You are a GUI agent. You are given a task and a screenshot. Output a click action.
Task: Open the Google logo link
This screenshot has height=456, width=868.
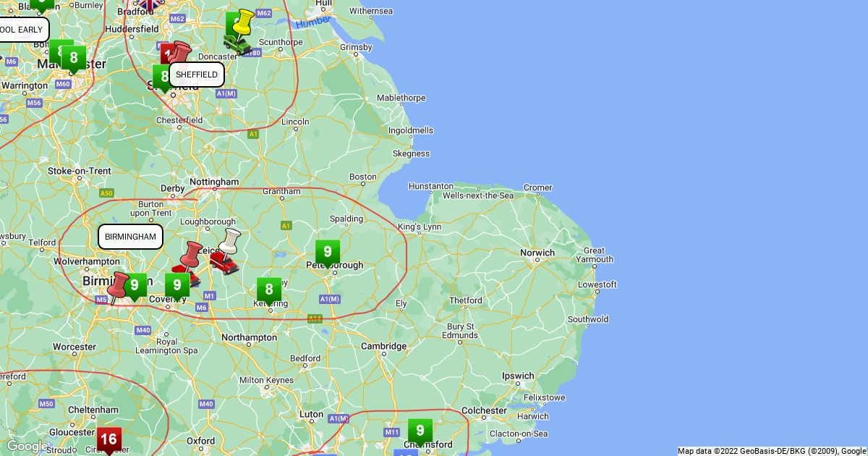click(26, 445)
